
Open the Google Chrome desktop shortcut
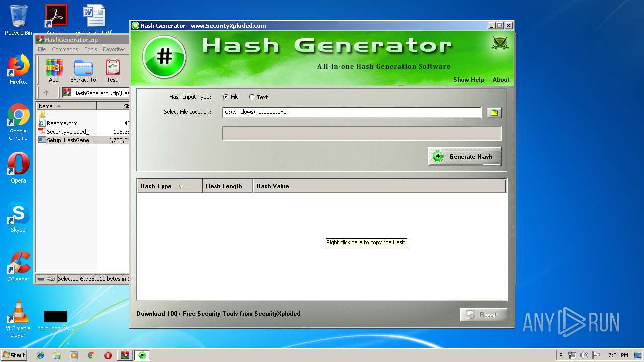(18, 122)
